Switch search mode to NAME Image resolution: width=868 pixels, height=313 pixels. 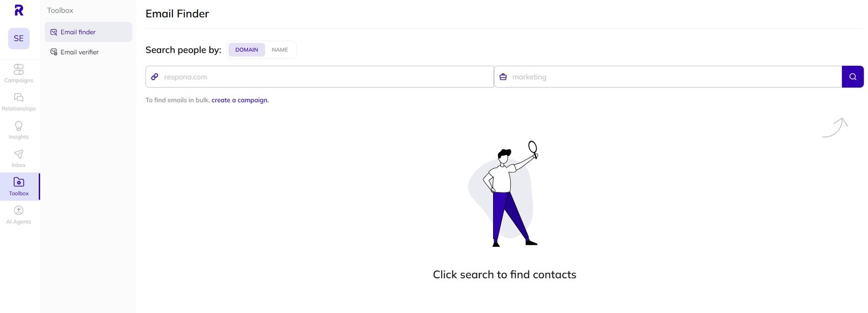click(280, 49)
